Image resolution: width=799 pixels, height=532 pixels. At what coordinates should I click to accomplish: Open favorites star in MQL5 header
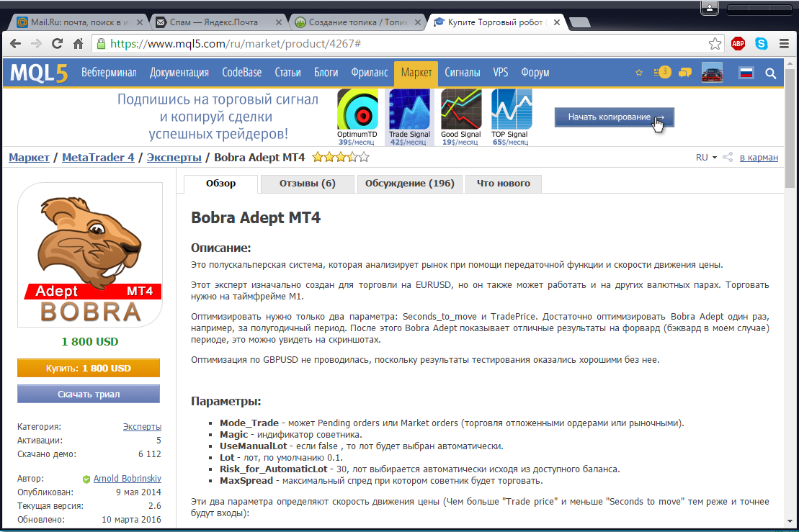coord(639,73)
